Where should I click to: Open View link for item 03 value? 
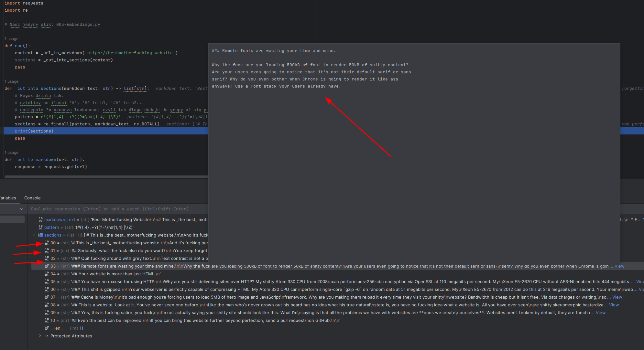click(x=619, y=266)
